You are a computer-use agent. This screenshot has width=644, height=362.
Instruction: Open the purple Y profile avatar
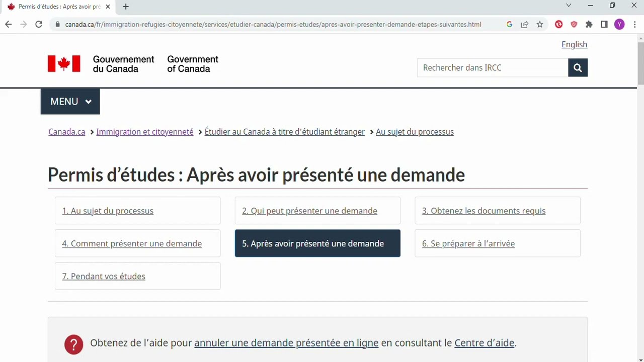click(619, 24)
